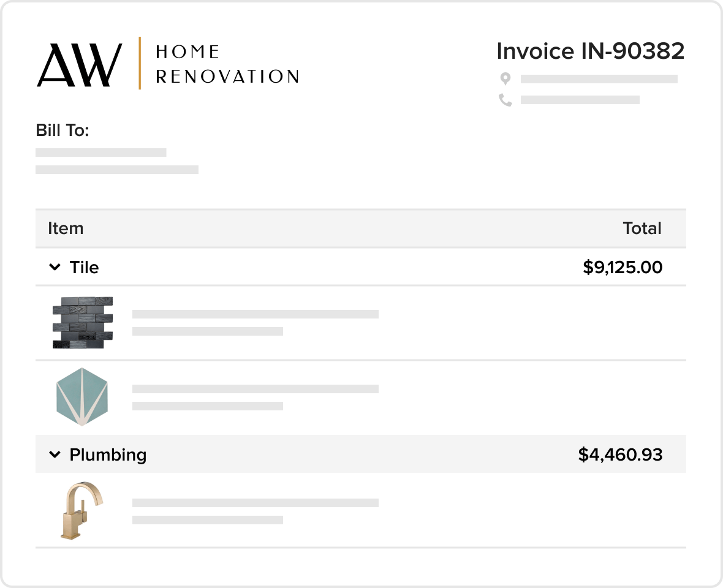
Task: Click the Total column header
Action: click(642, 228)
